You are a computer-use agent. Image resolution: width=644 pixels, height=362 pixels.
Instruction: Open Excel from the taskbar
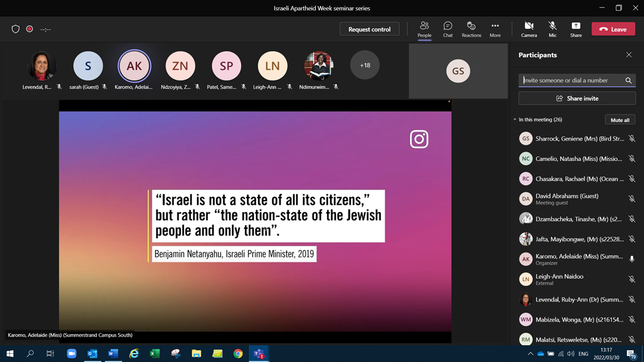pos(155,353)
